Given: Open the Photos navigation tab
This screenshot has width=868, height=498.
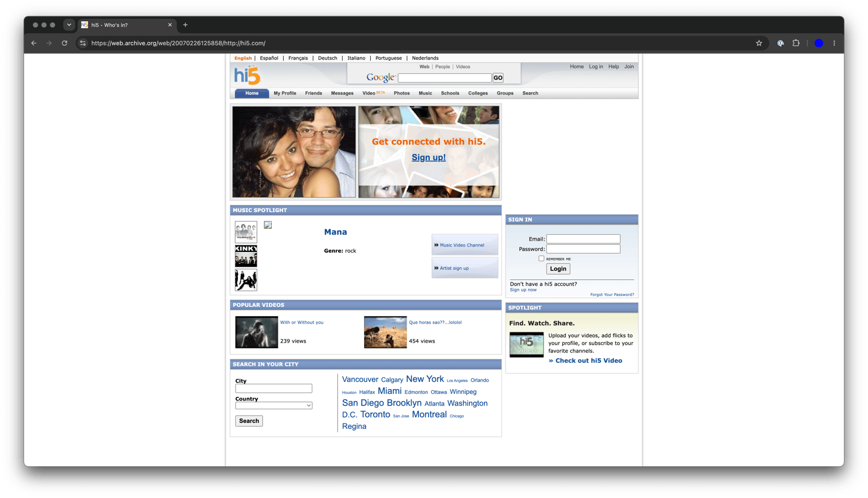Looking at the screenshot, I should pos(402,94).
